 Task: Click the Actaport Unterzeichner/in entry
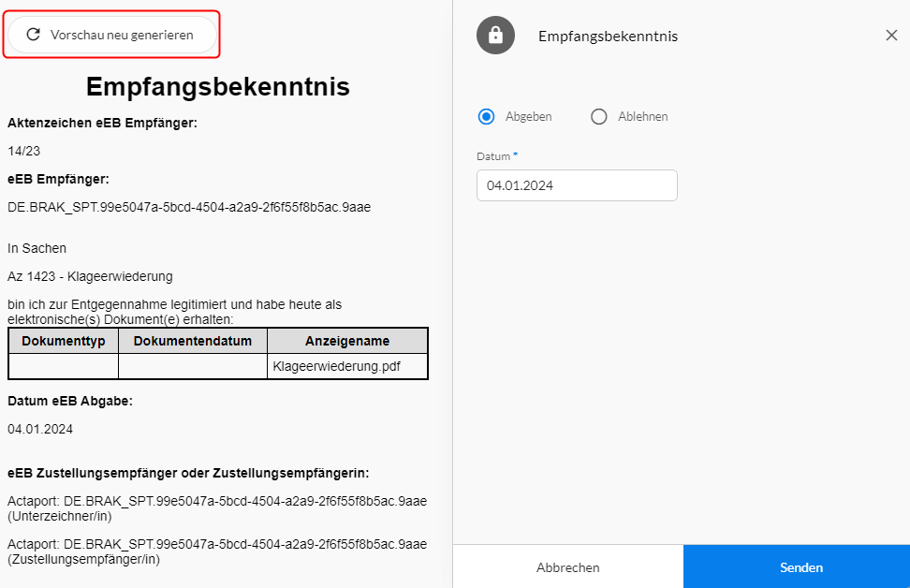(217, 508)
